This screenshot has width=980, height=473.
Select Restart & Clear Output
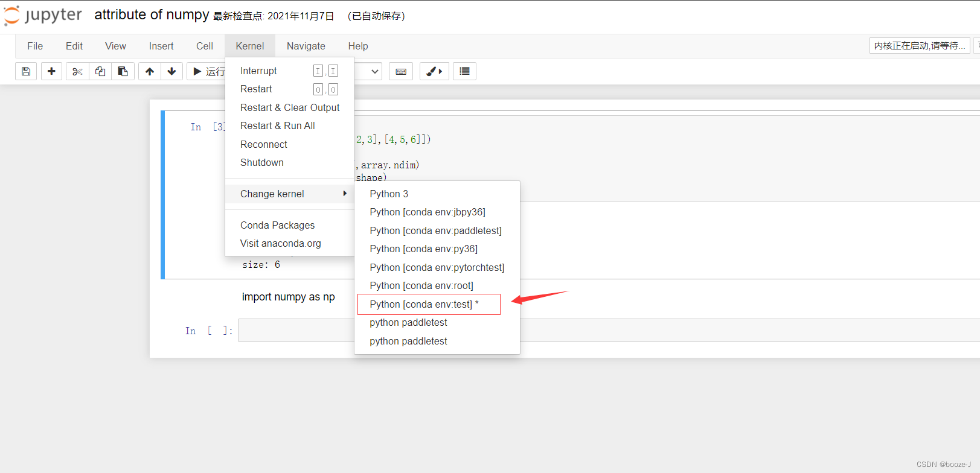(x=289, y=107)
